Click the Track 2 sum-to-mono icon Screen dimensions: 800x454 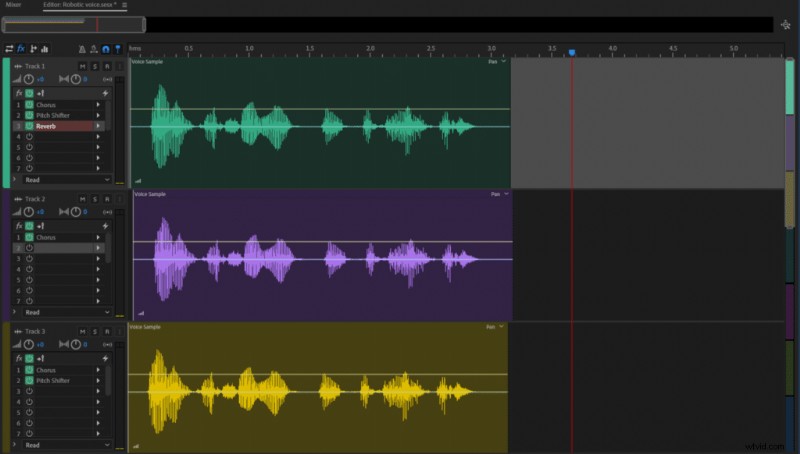[107, 212]
